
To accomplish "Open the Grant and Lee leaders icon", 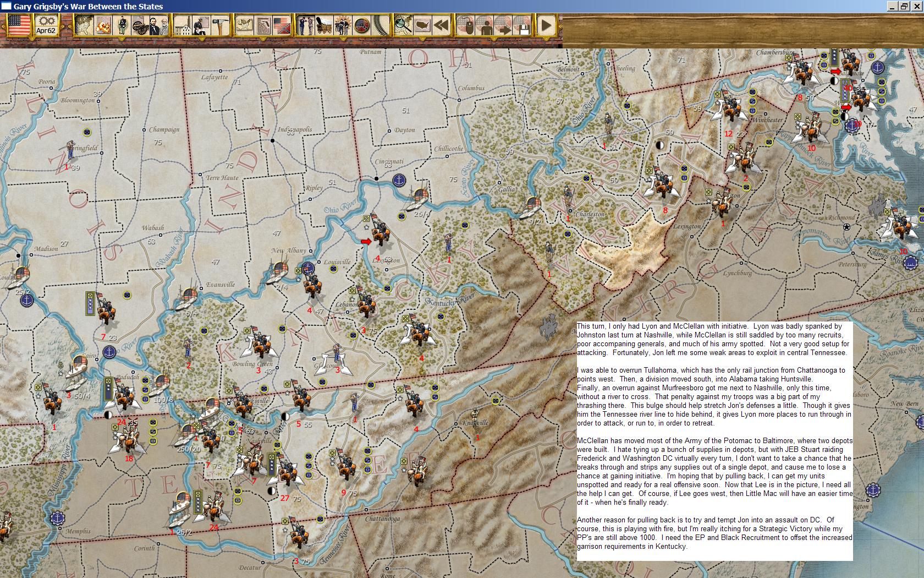I will click(x=158, y=25).
